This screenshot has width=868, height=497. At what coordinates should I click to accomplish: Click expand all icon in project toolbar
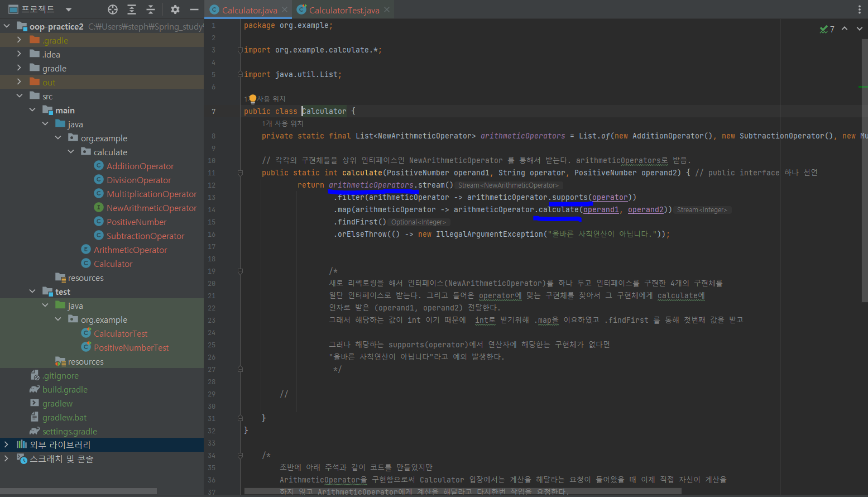132,9
